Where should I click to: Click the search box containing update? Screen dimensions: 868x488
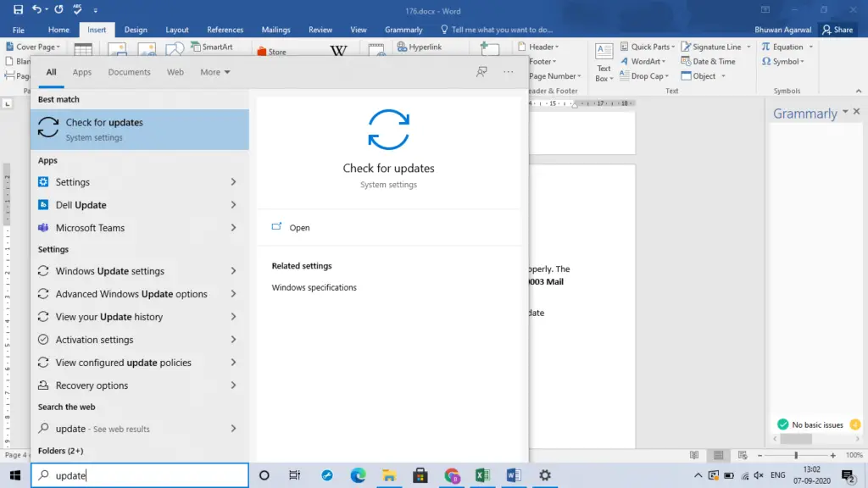(x=140, y=475)
